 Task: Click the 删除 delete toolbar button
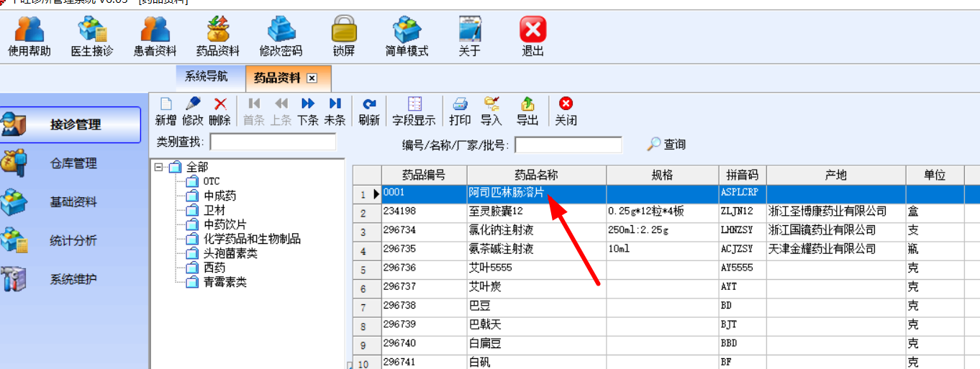220,112
